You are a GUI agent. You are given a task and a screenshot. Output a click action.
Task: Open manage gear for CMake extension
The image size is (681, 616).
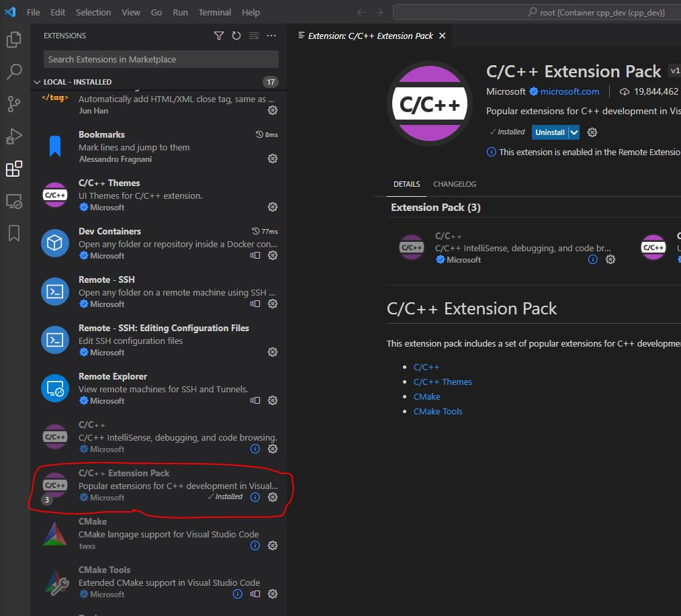tap(273, 545)
